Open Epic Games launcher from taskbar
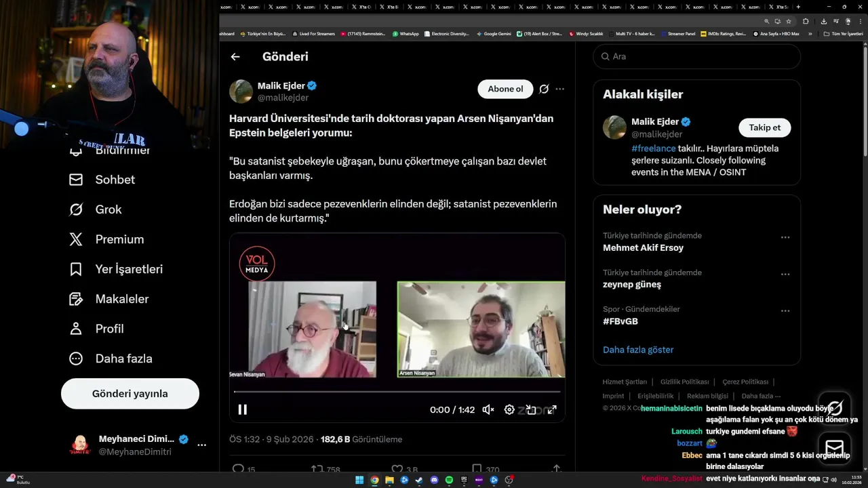This screenshot has width=868, height=488. 464,480
